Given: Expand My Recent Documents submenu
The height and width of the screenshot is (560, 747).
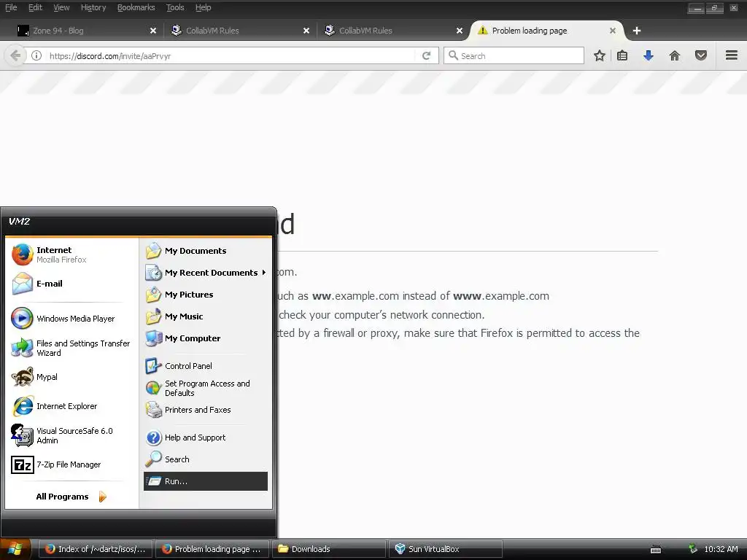Looking at the screenshot, I should click(205, 273).
